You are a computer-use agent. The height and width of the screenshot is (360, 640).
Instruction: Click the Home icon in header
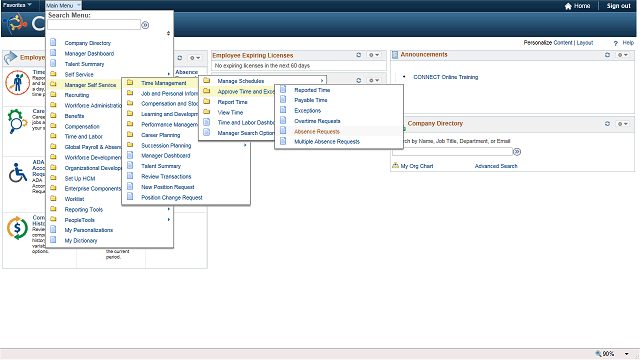pos(568,6)
